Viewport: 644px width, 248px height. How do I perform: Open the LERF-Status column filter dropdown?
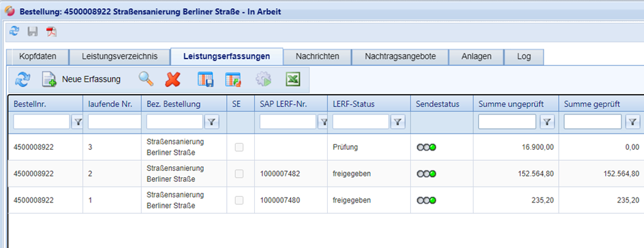tap(397, 121)
